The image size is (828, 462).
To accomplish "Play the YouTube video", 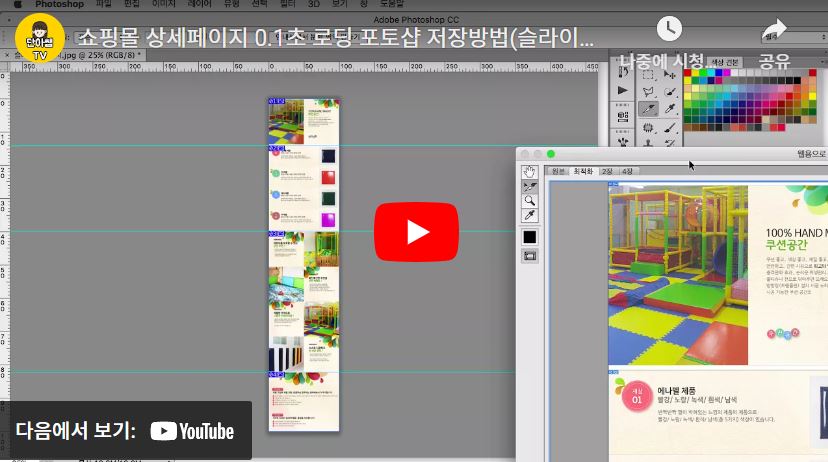I will pyautogui.click(x=416, y=232).
